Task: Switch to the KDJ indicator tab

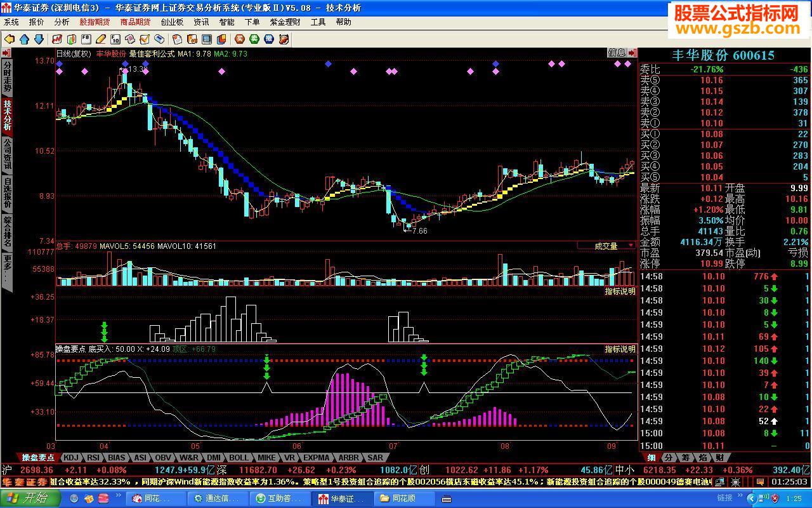Action: coord(72,457)
